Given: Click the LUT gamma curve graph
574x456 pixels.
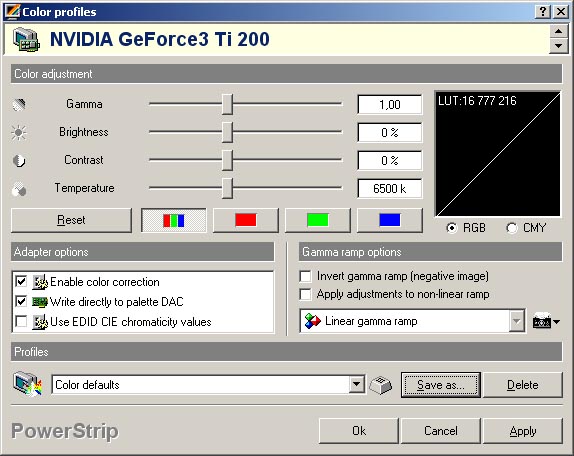Looking at the screenshot, I should click(x=498, y=154).
